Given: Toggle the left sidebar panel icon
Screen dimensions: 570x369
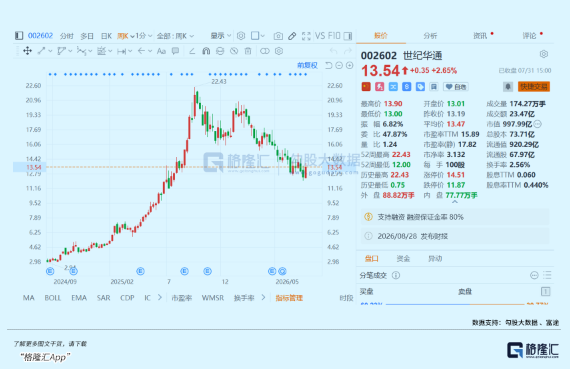Looking at the screenshot, I should click(x=19, y=36).
